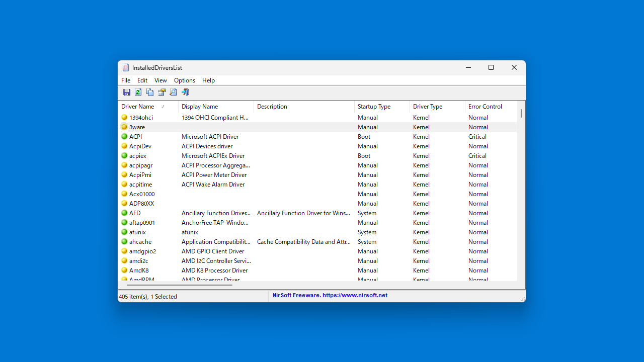Select the 'ADP80XX' driver name text
This screenshot has width=644, height=362.
[x=141, y=203]
